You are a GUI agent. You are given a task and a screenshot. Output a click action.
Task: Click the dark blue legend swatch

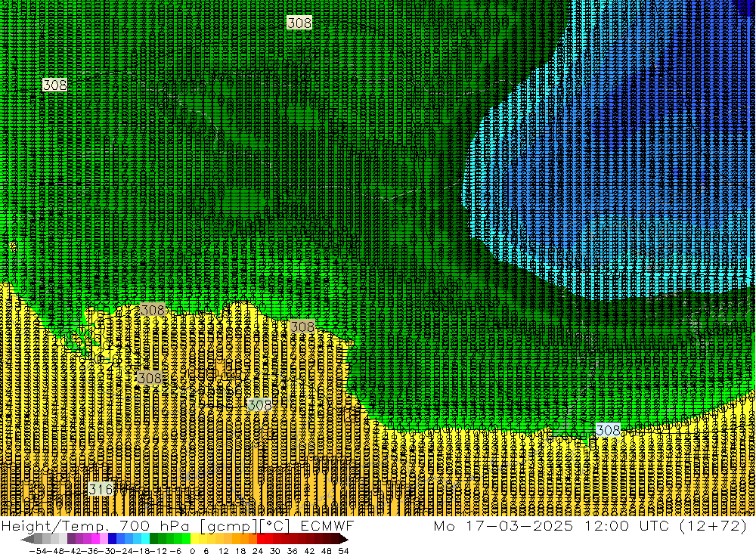coord(113,539)
